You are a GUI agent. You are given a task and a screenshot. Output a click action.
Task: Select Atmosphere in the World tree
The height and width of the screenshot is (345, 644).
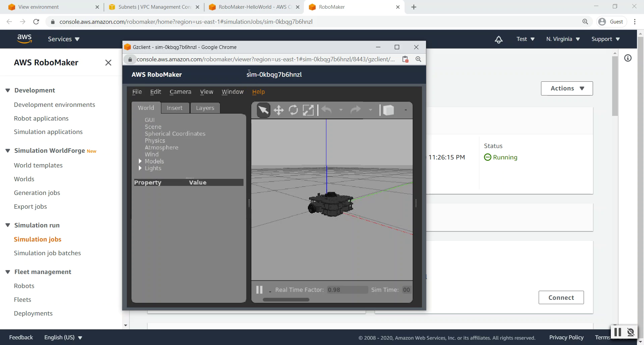tap(161, 147)
